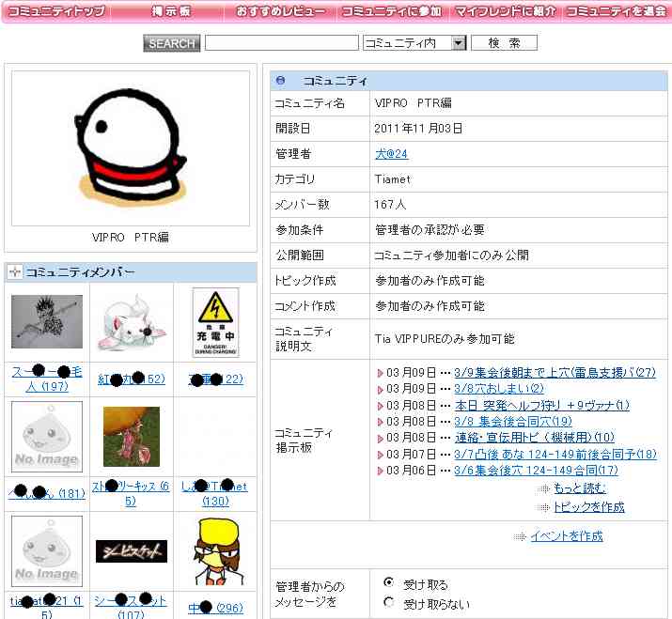The height and width of the screenshot is (619, 672).
Task: Click the Strawberry Kiss member avatar
Action: 132,437
